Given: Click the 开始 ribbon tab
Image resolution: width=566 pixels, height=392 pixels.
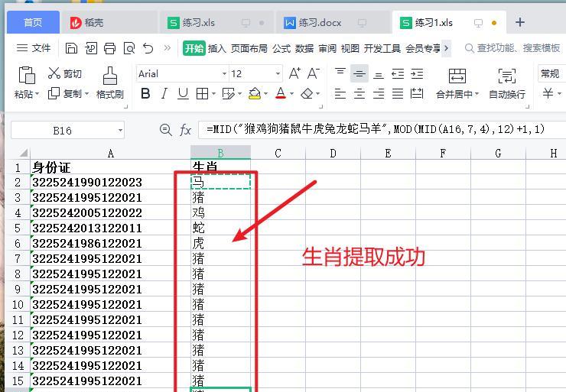Looking at the screenshot, I should click(x=194, y=48).
